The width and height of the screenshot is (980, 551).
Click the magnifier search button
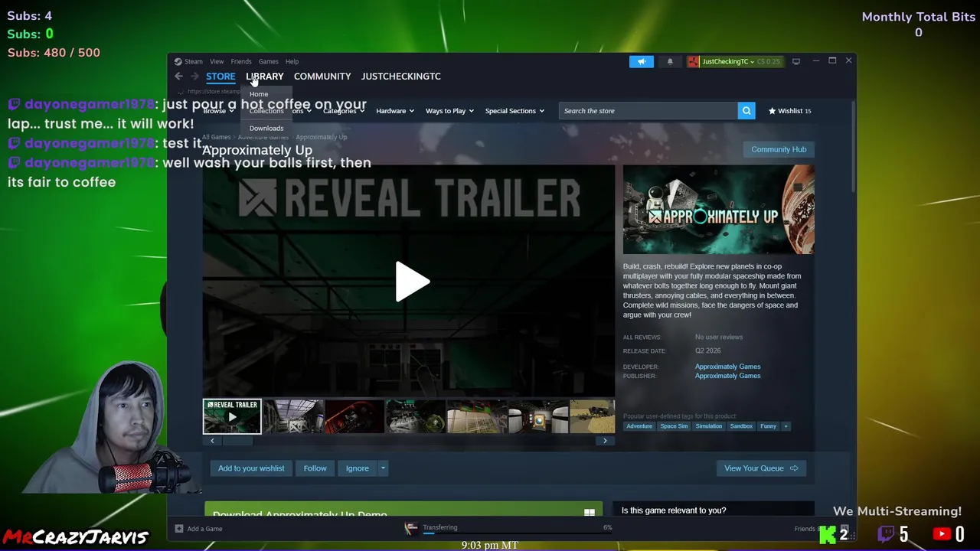coord(746,111)
